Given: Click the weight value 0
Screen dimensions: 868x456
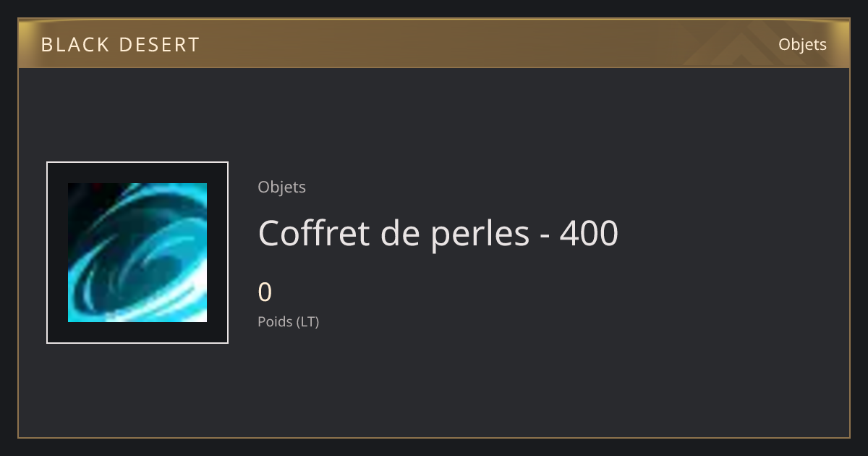Looking at the screenshot, I should pos(265,292).
